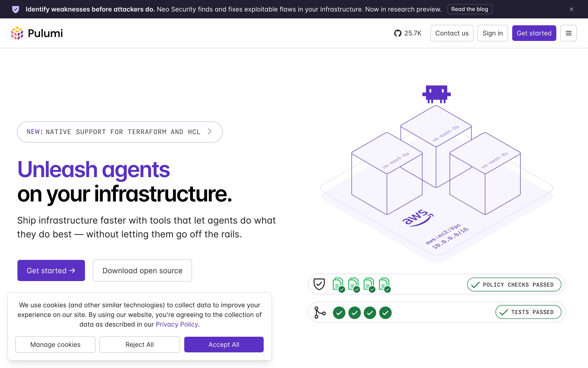The height and width of the screenshot is (368, 588).
Task: Open the Terraform and HCL announcement chevron
Action: [x=210, y=132]
